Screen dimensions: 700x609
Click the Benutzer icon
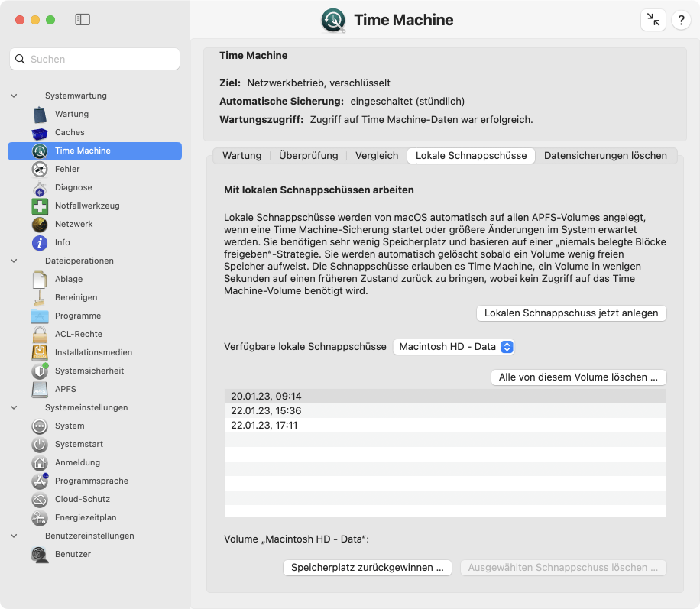(40, 554)
